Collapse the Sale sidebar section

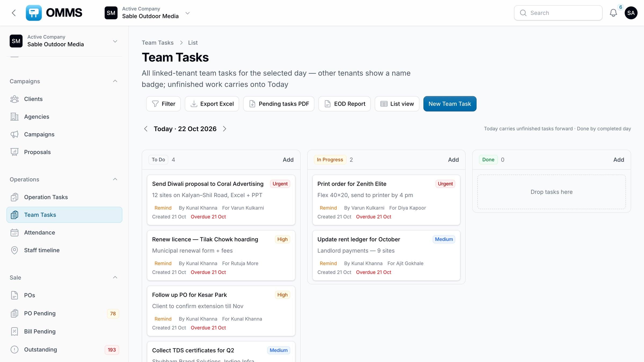(x=115, y=277)
